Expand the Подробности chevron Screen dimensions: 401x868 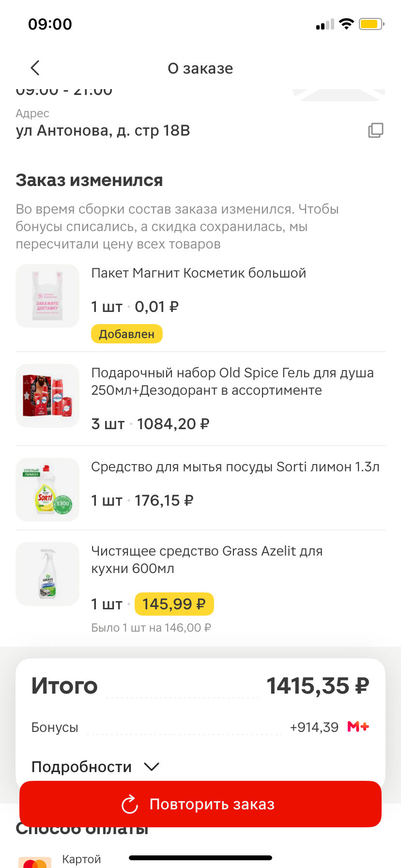pos(152,767)
